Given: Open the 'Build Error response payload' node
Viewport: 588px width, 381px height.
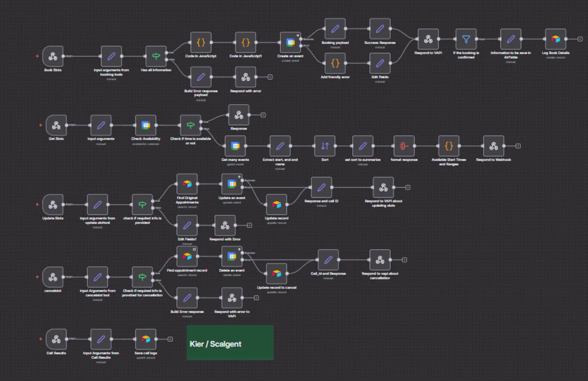Looking at the screenshot, I should point(200,77).
